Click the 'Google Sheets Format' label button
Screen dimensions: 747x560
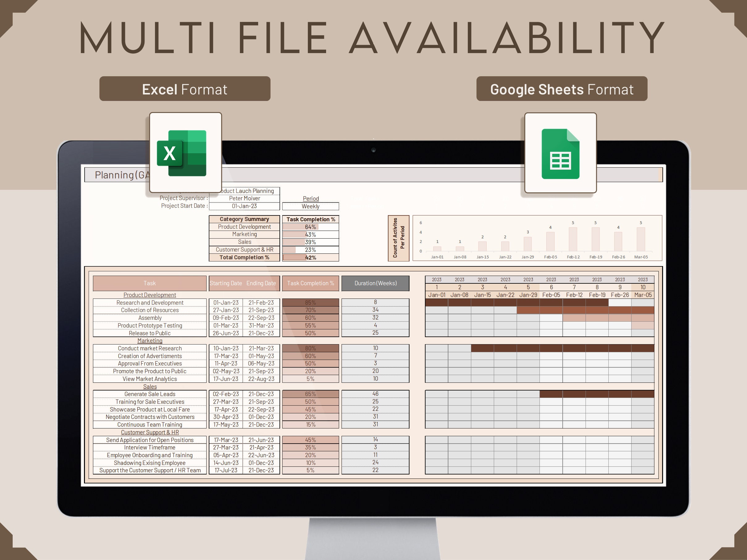(561, 89)
